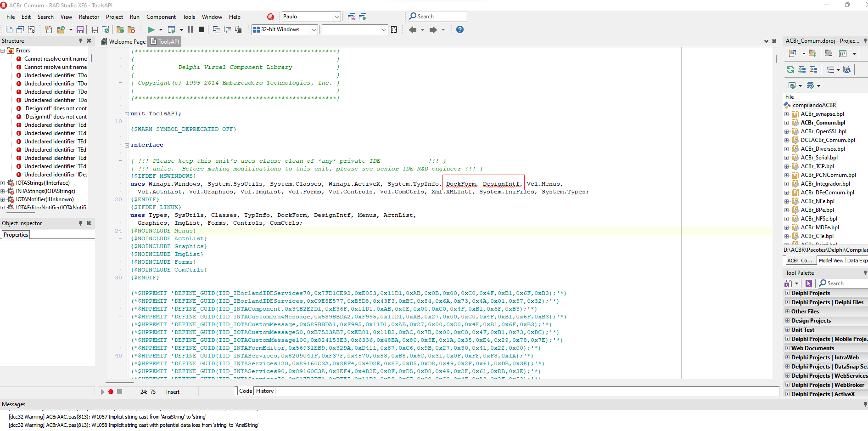Image resolution: width=868 pixels, height=431 pixels.
Task: Select Properties tab in Object Inspector
Action: [x=16, y=235]
